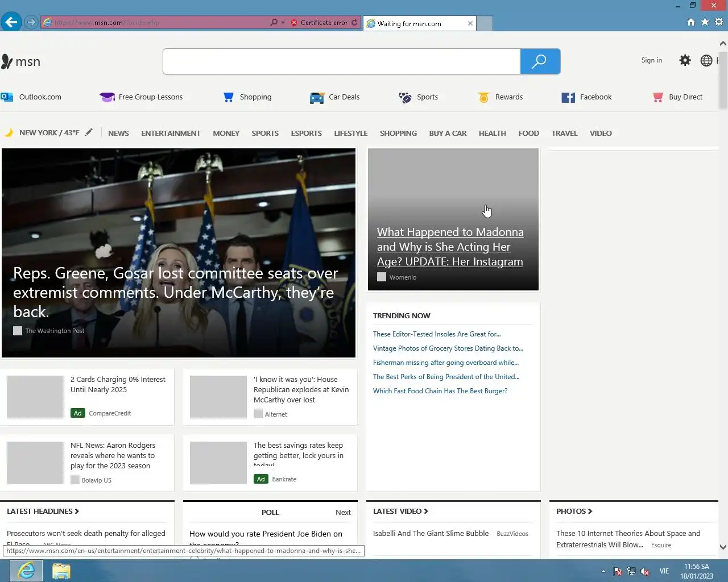Click the blue search magnifier button
Viewport: 728px width, 582px height.
[x=540, y=61]
